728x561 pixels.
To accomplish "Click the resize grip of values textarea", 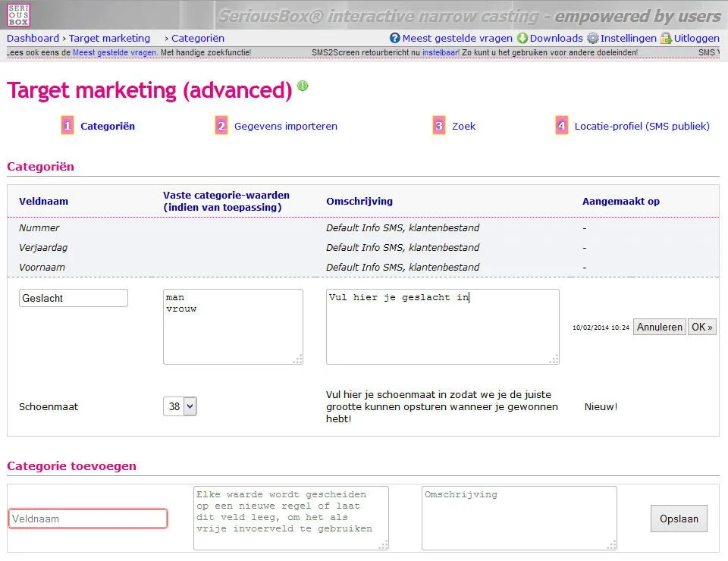I will pyautogui.click(x=297, y=359).
